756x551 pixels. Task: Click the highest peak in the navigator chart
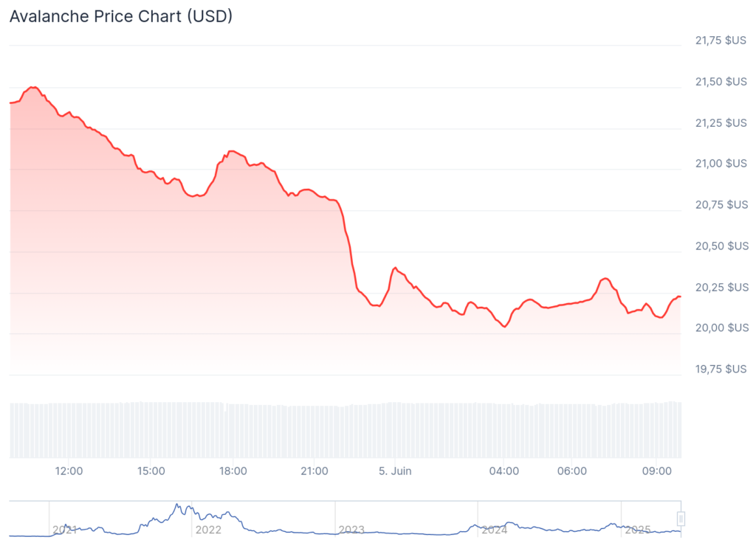coord(177,505)
